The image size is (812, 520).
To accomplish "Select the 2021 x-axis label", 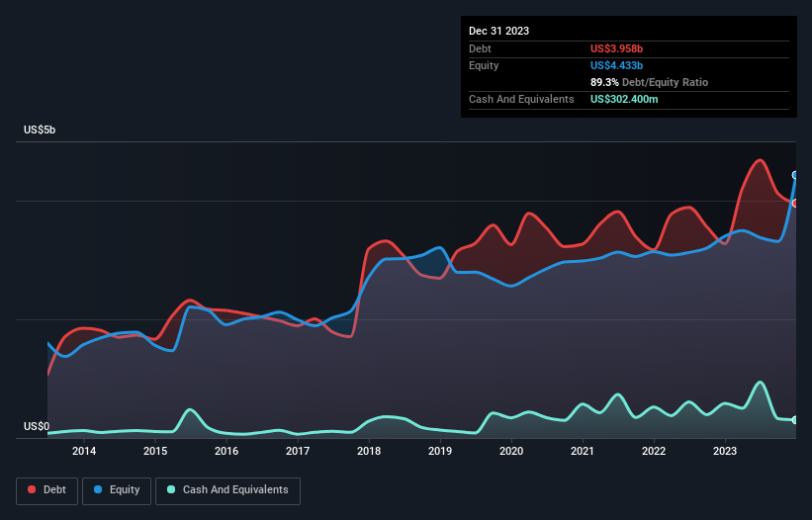I will [583, 451].
